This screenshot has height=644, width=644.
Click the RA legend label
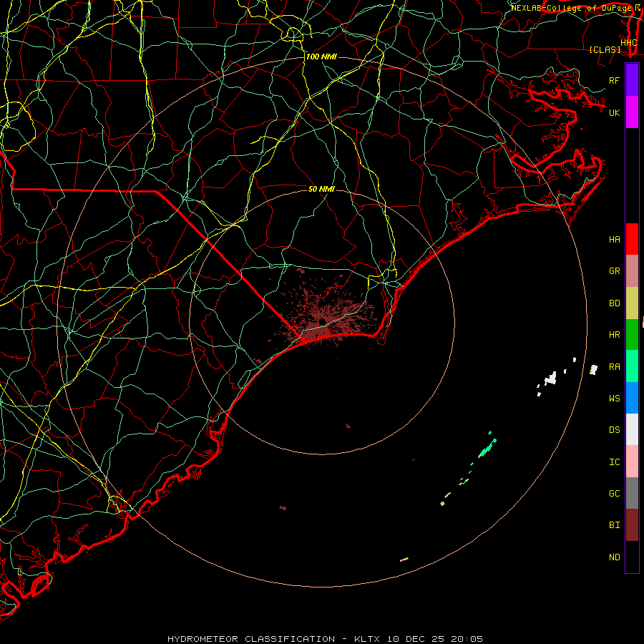click(x=614, y=366)
